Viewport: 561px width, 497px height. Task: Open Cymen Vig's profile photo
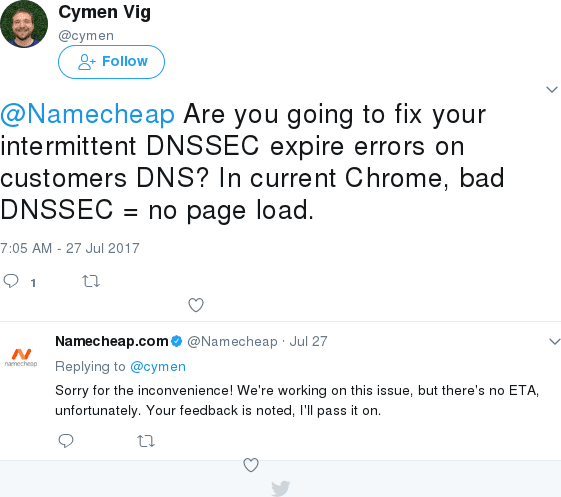pos(24,24)
